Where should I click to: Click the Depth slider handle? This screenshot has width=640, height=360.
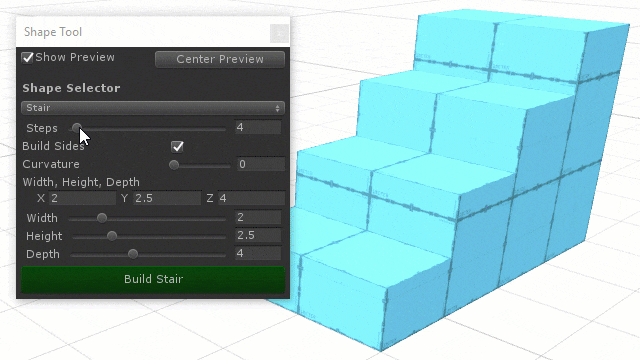point(133,254)
